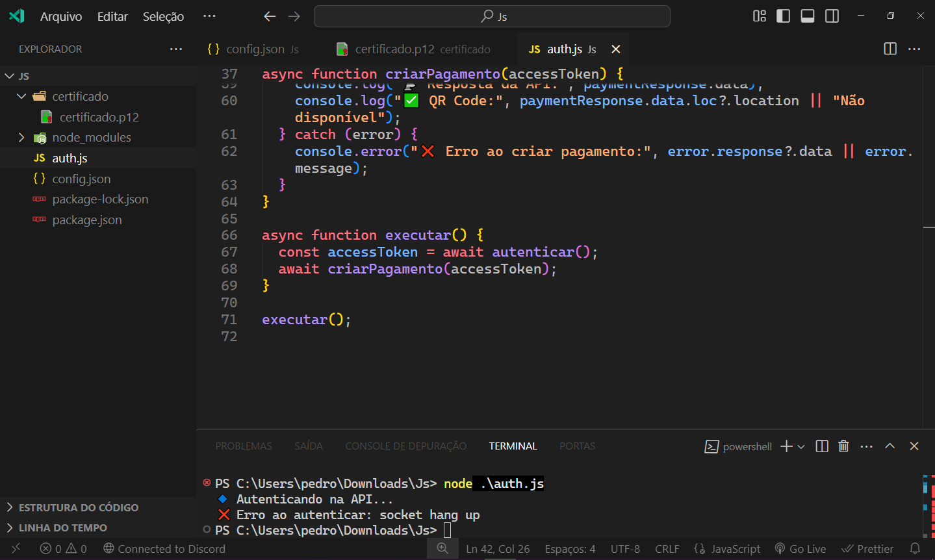935x560 pixels.
Task: Toggle the bottom panel visibility
Action: tap(808, 16)
